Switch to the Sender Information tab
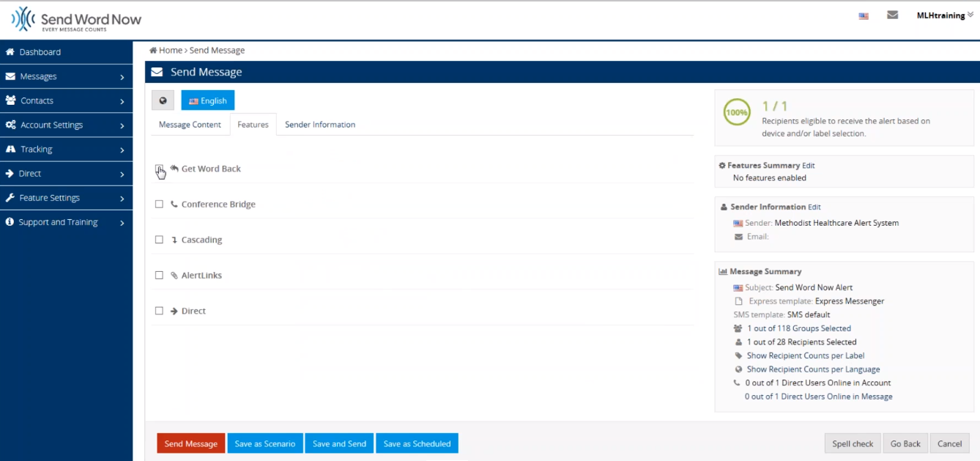980x461 pixels. [x=320, y=125]
